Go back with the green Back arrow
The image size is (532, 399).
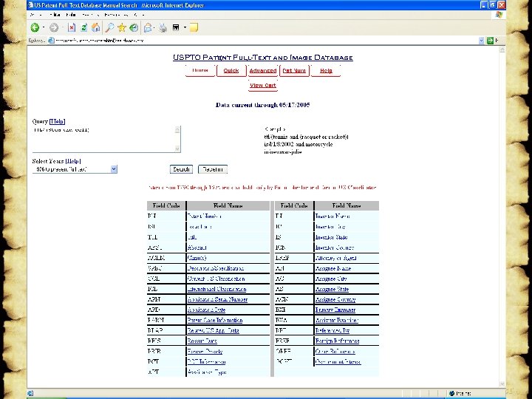(x=35, y=27)
